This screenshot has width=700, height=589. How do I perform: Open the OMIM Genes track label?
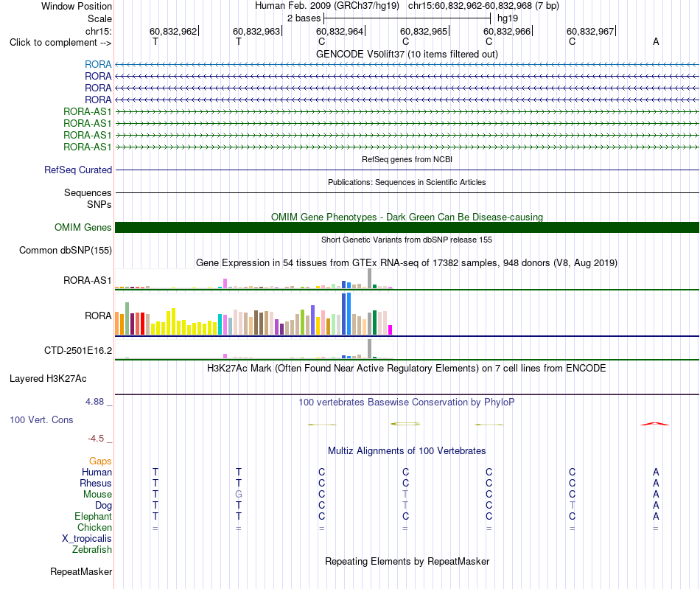[x=83, y=227]
